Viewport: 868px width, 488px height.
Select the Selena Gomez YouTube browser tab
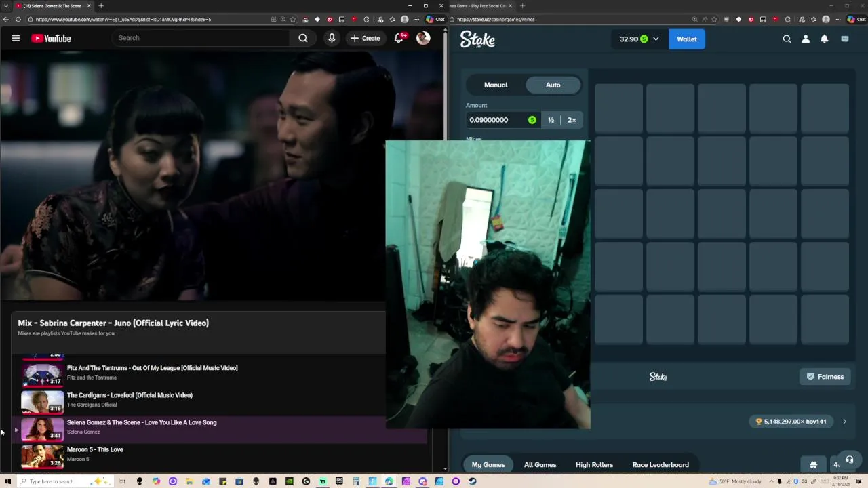click(53, 6)
